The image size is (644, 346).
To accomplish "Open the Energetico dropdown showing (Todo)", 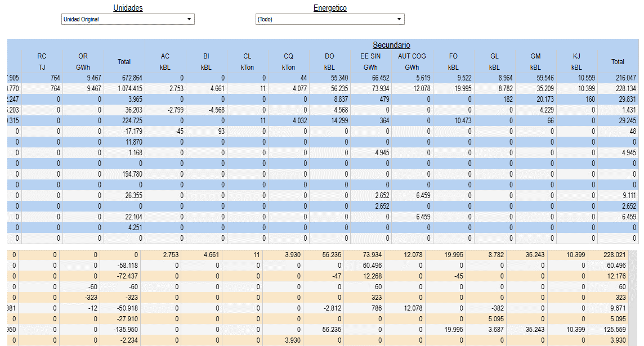I will (x=329, y=19).
